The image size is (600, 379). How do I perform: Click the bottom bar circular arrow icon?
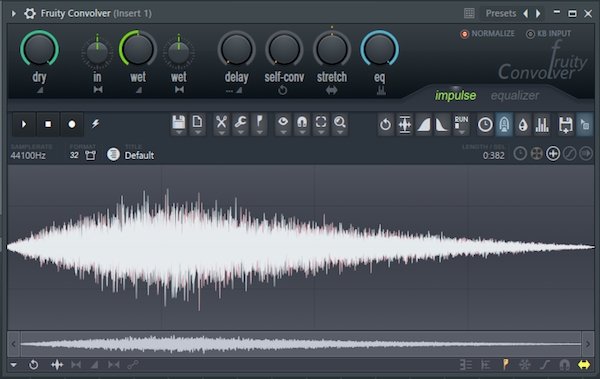click(x=34, y=365)
